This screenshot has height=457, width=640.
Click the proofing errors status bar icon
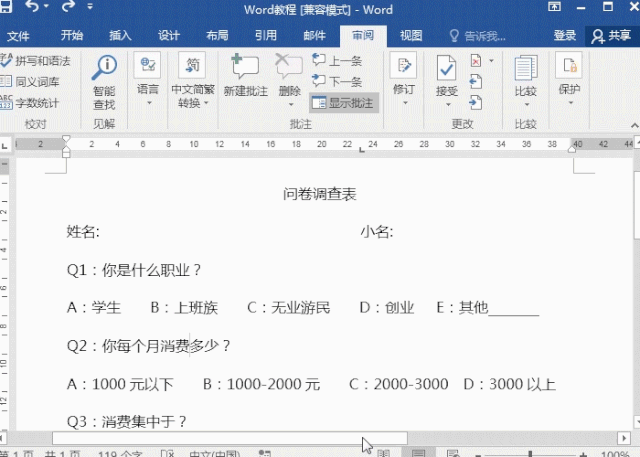point(167,453)
